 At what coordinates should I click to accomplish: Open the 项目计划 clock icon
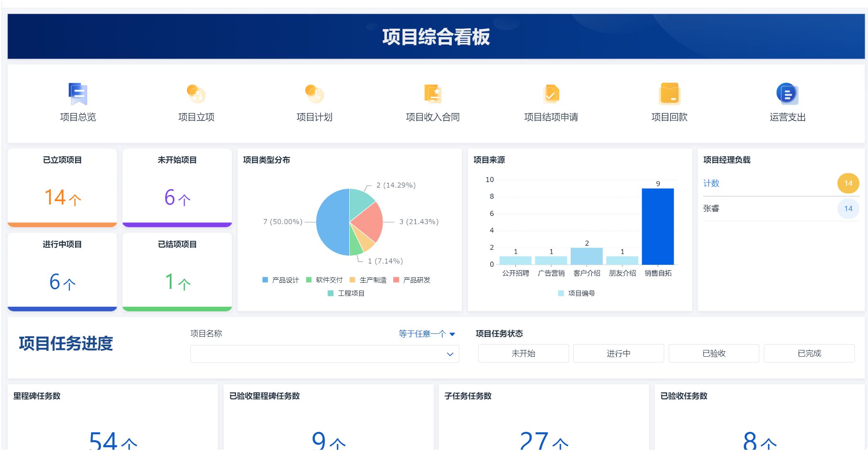(314, 94)
